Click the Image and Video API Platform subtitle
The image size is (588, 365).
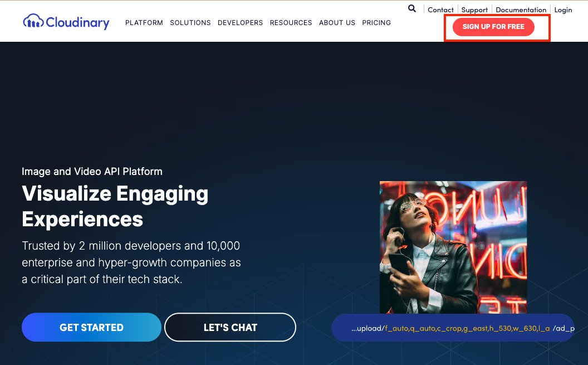(x=92, y=172)
